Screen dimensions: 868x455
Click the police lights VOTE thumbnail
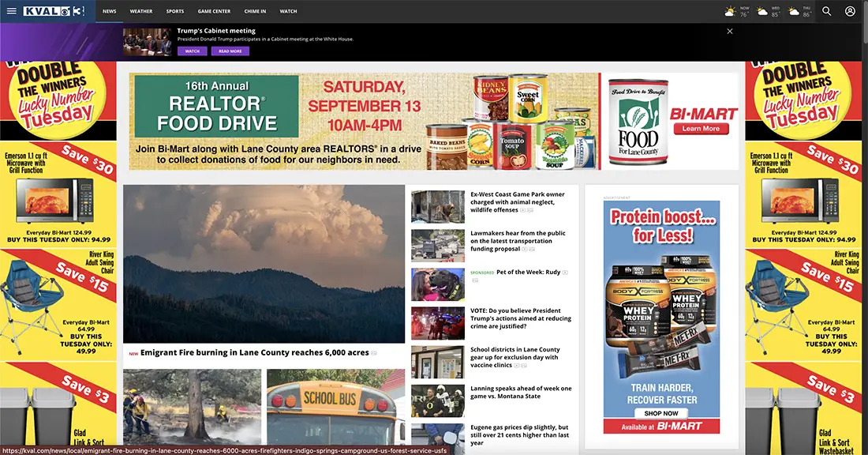(438, 323)
